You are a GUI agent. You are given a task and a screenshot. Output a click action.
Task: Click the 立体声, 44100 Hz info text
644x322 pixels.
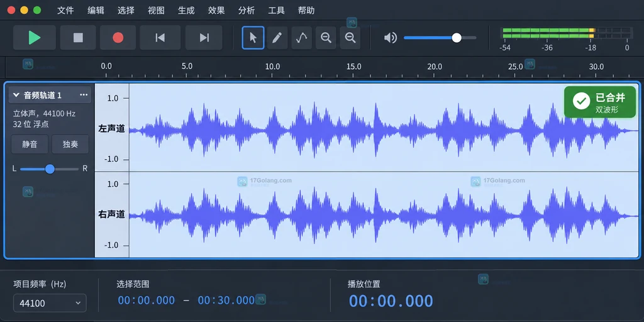point(44,113)
